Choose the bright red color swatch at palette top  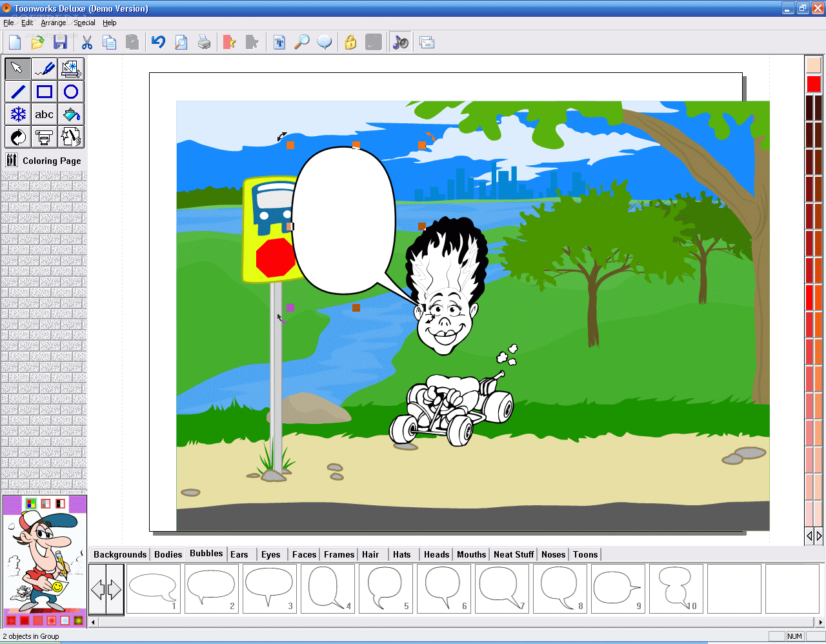tap(814, 84)
